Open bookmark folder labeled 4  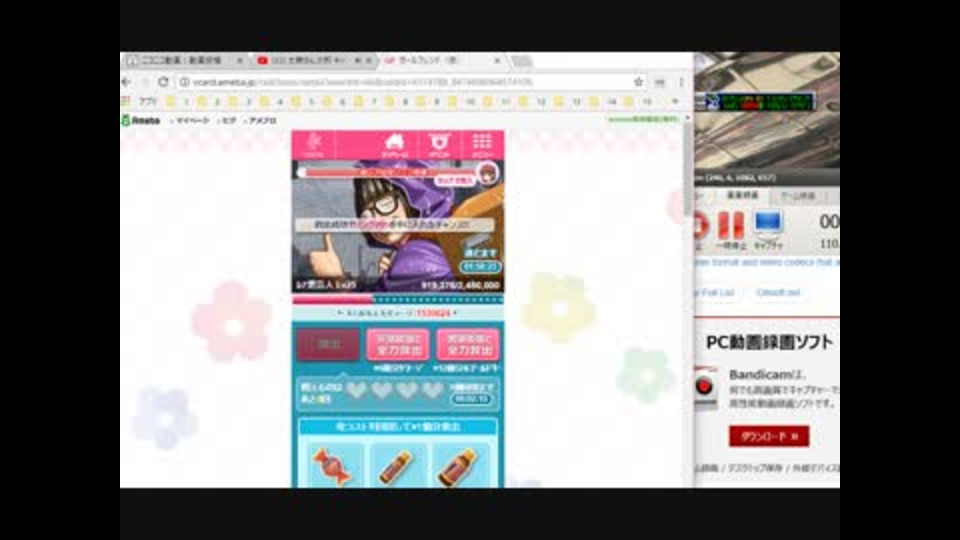coord(271,102)
